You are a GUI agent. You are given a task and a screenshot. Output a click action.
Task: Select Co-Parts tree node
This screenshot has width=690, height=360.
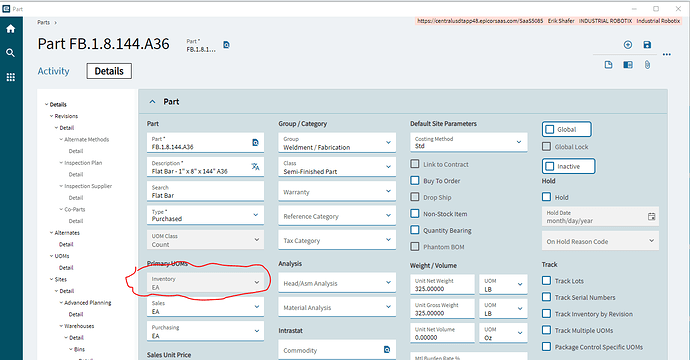(75, 209)
